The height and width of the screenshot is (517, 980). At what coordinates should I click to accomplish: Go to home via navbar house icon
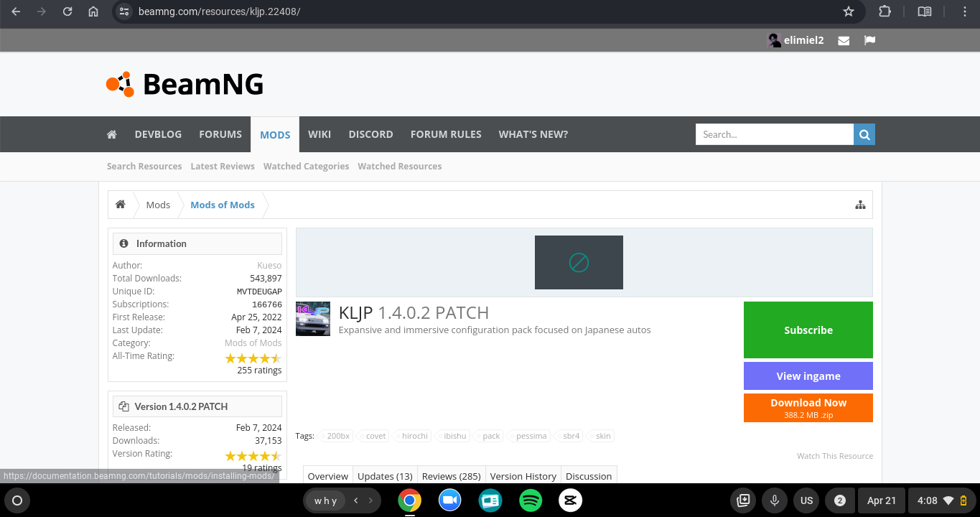[112, 134]
